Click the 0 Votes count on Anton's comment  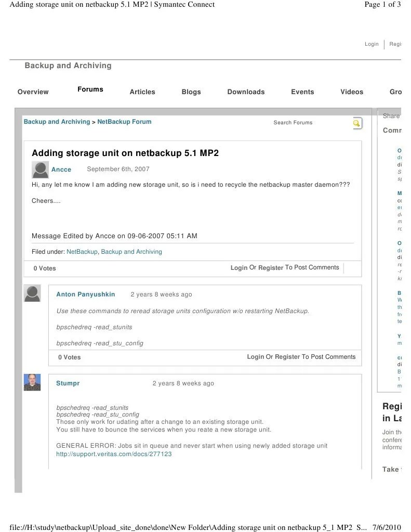click(x=69, y=357)
